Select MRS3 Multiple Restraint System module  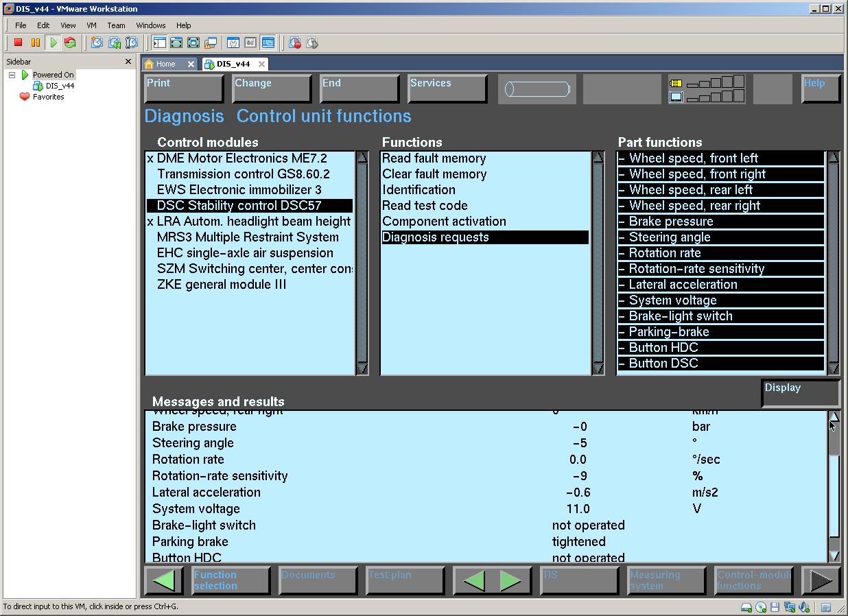click(x=250, y=237)
